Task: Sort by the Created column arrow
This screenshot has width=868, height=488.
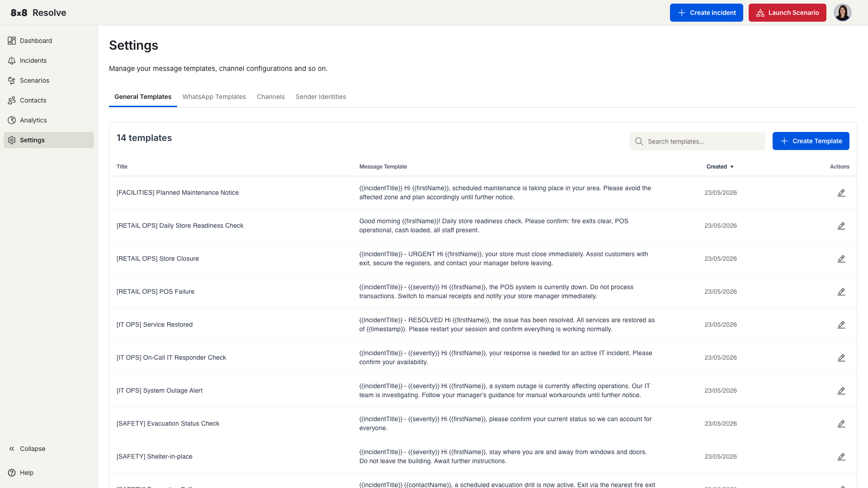Action: point(732,167)
